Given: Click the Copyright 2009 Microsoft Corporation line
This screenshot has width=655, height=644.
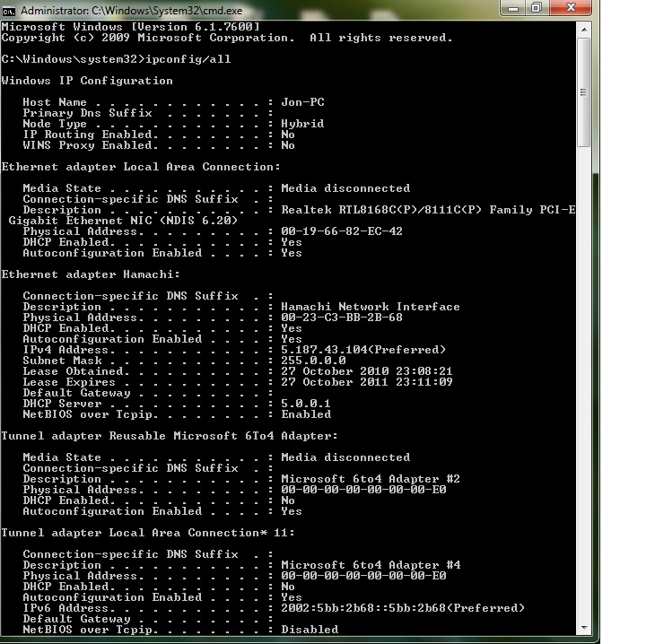Looking at the screenshot, I should click(x=227, y=38).
